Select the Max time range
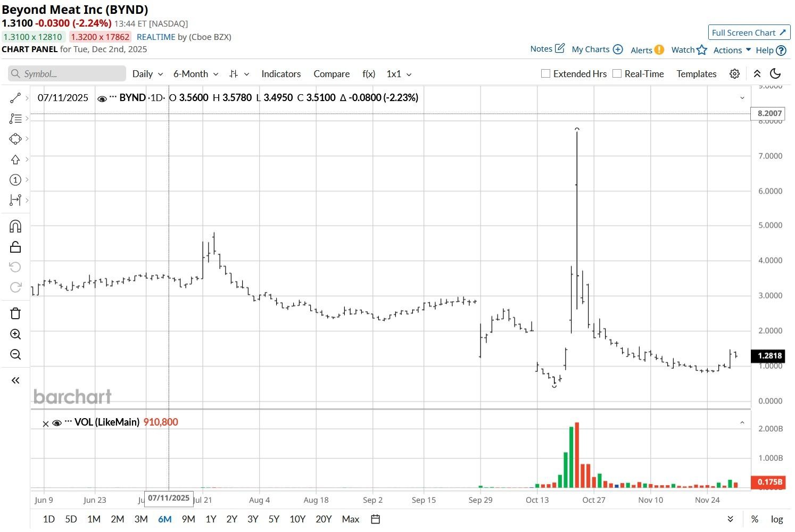795x532 pixels. pyautogui.click(x=351, y=519)
